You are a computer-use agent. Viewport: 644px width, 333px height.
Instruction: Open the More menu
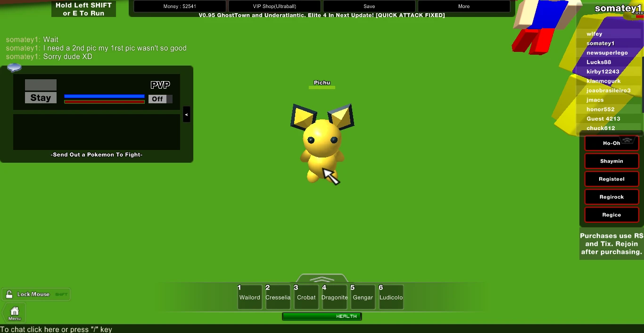(464, 6)
